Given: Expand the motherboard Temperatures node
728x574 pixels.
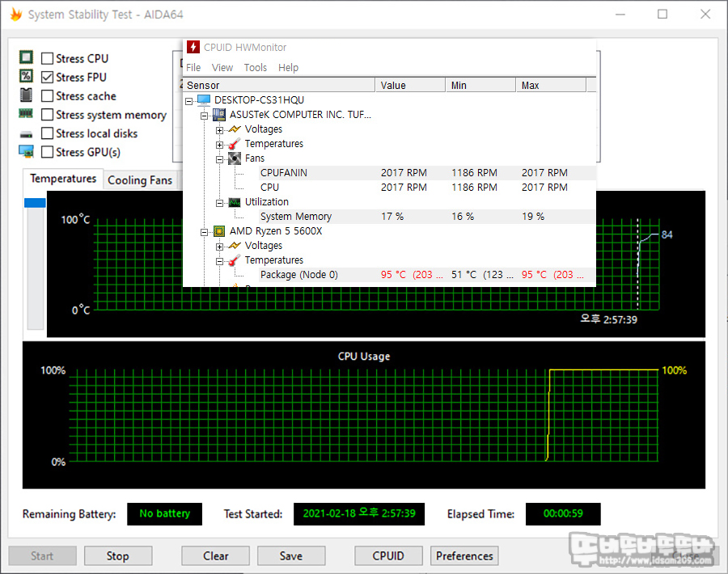Looking at the screenshot, I should (219, 145).
